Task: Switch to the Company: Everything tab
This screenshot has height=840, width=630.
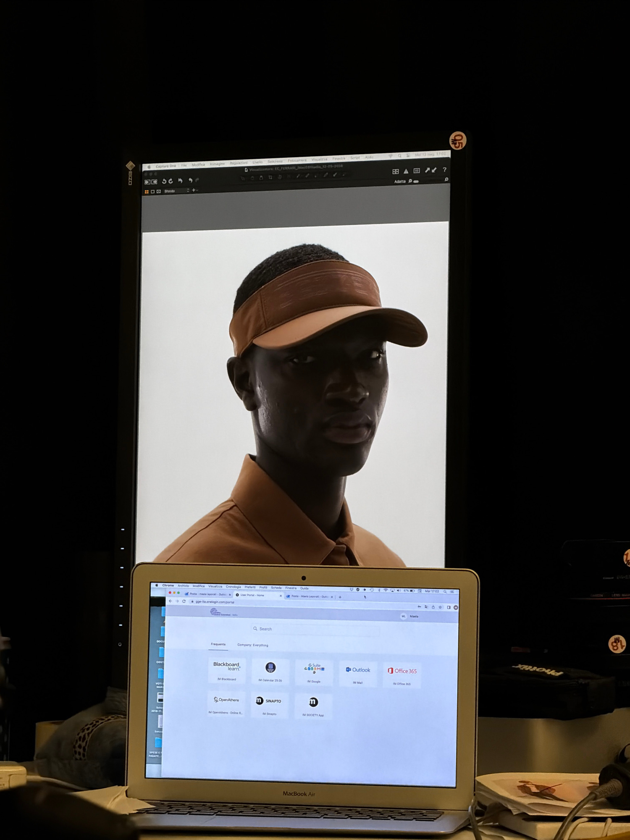Action: click(x=252, y=645)
